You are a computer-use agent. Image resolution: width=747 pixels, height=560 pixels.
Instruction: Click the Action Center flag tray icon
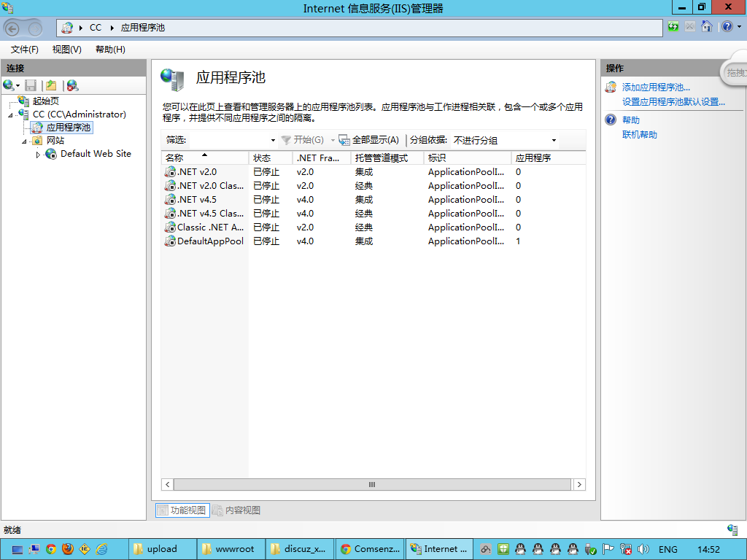[608, 549]
